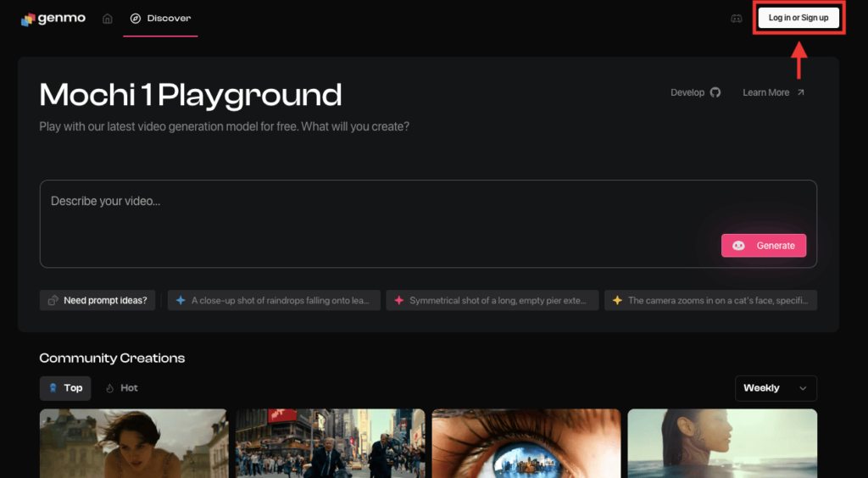Open the eye close-up video thumbnail
Screen dimensions: 868x478
tap(526, 443)
